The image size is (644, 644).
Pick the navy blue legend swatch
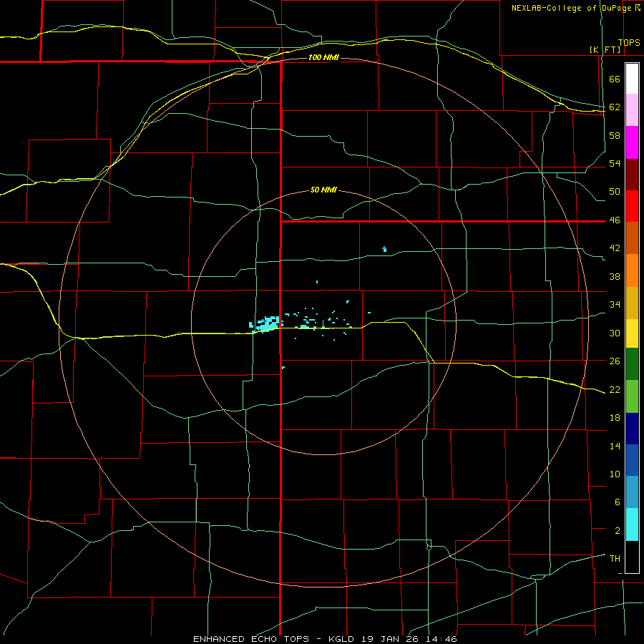[632, 429]
